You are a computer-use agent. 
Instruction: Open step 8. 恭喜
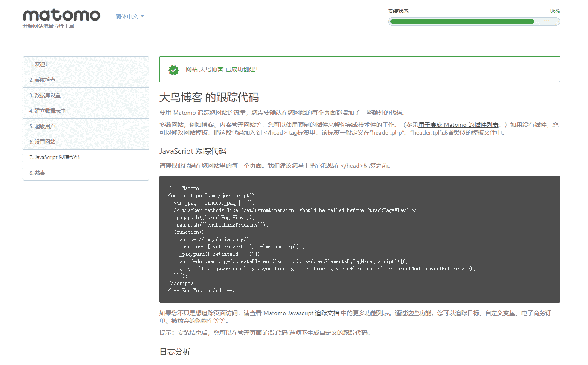(86, 173)
